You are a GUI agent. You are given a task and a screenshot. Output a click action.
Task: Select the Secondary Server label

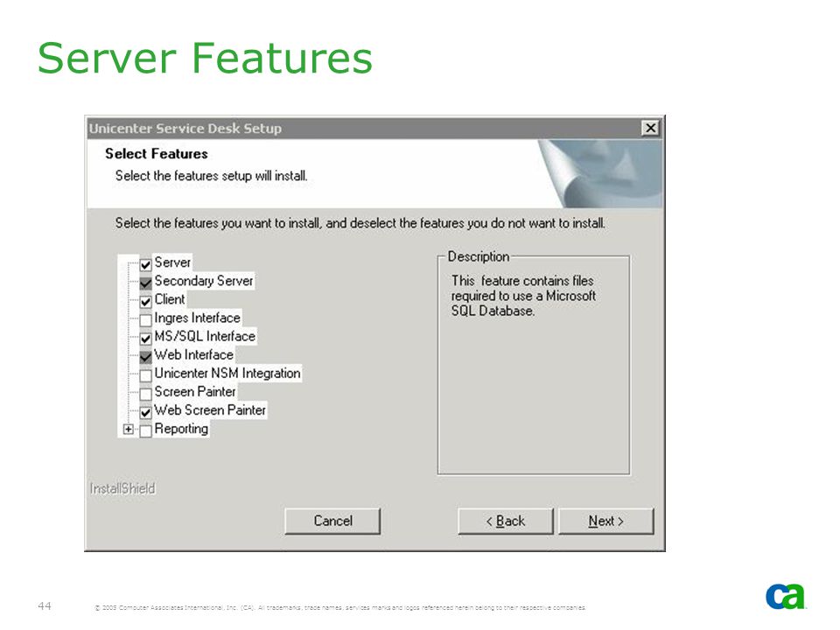click(204, 281)
